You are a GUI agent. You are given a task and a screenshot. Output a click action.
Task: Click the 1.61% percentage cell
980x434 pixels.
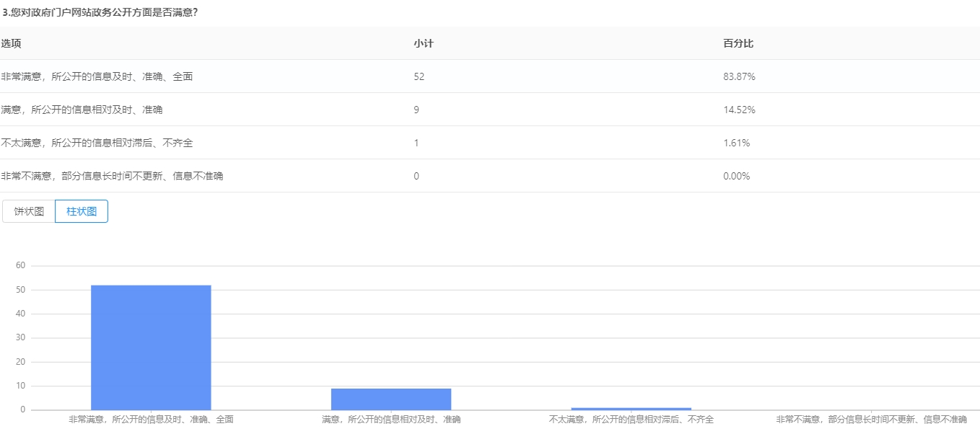coord(736,143)
